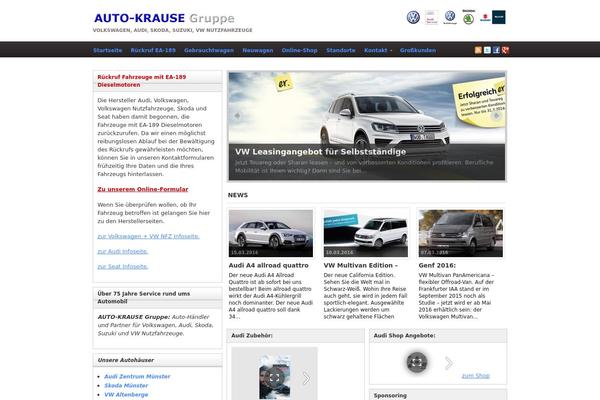The height and width of the screenshot is (400, 600).
Task: Click the Volkswagen logo in header
Action: [x=413, y=17]
